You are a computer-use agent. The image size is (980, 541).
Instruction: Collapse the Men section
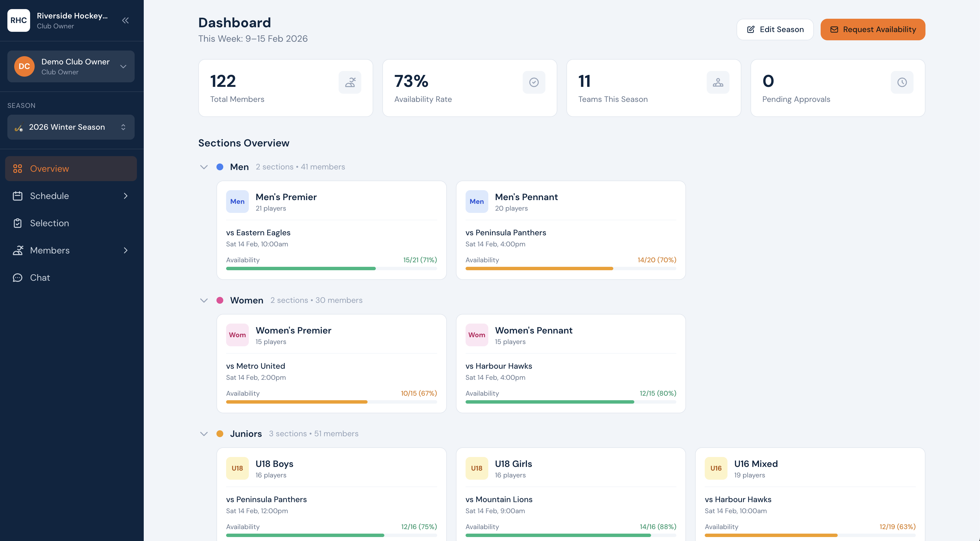[x=204, y=167]
